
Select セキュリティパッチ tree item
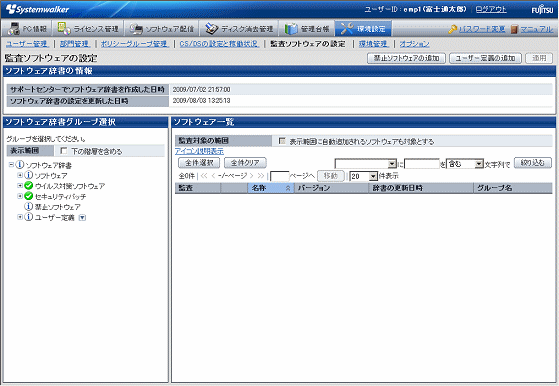60,196
